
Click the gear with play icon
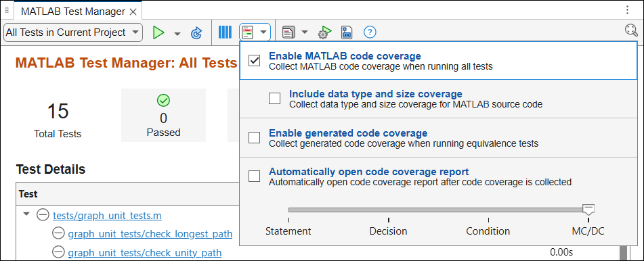click(324, 32)
